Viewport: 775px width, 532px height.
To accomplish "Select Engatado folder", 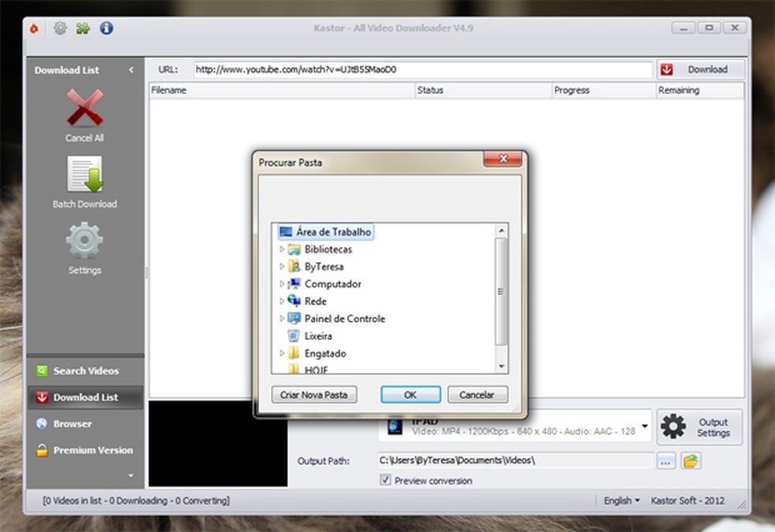I will pos(325,353).
